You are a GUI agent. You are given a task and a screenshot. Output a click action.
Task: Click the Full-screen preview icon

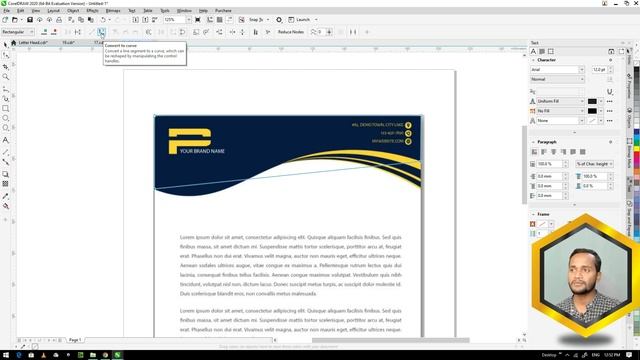[x=198, y=20]
